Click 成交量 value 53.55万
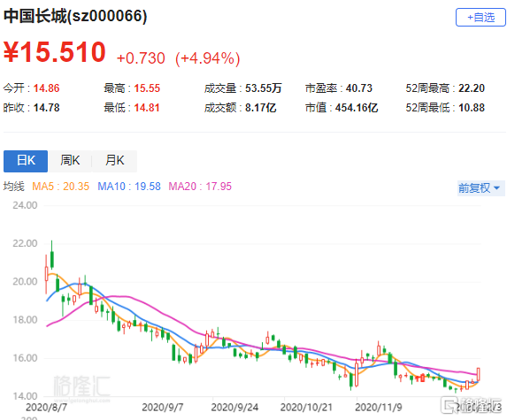The width and height of the screenshot is (507, 420). click(263, 88)
